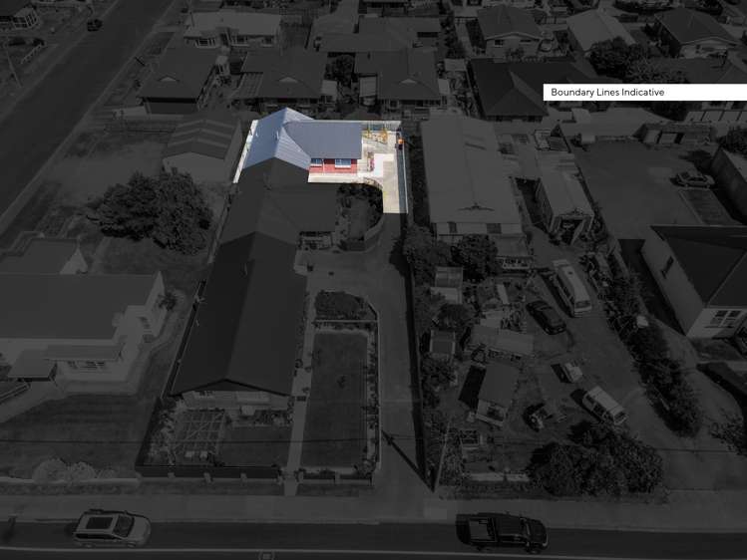Select the white van in right yard
This screenshot has height=560, width=747.
(603, 404)
